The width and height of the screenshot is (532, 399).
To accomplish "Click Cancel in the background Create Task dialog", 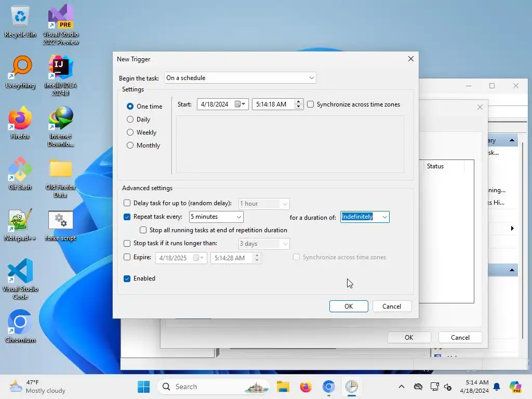I will tap(460, 338).
